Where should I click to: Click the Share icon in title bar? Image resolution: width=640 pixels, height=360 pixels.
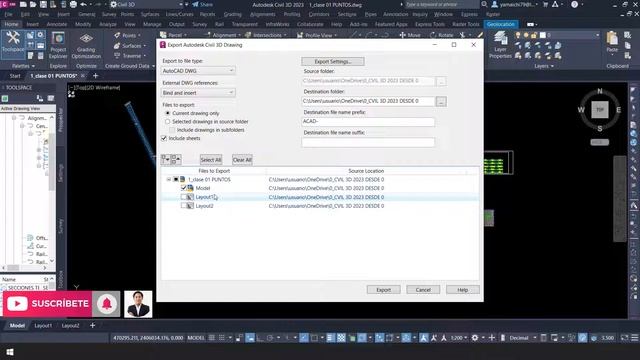pos(202,4)
